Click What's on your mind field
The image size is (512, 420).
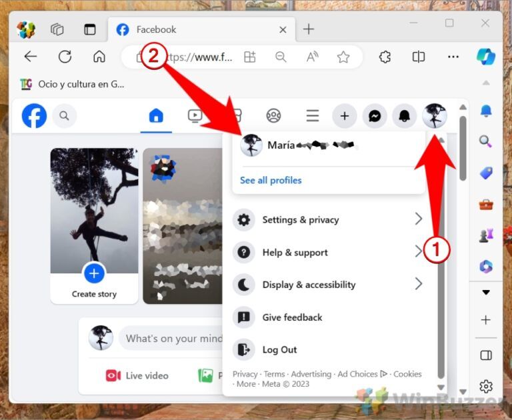pyautogui.click(x=171, y=339)
